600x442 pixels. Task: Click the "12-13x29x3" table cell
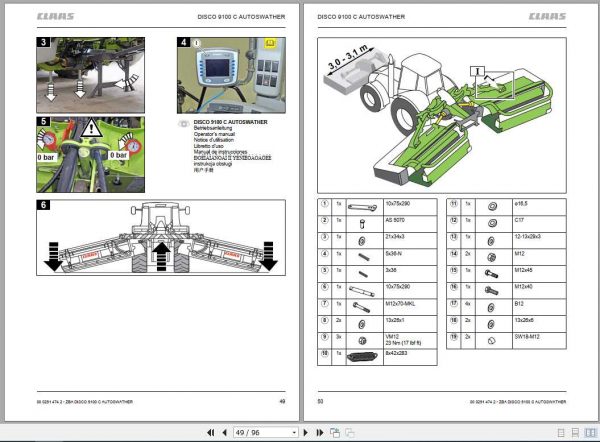(539, 241)
